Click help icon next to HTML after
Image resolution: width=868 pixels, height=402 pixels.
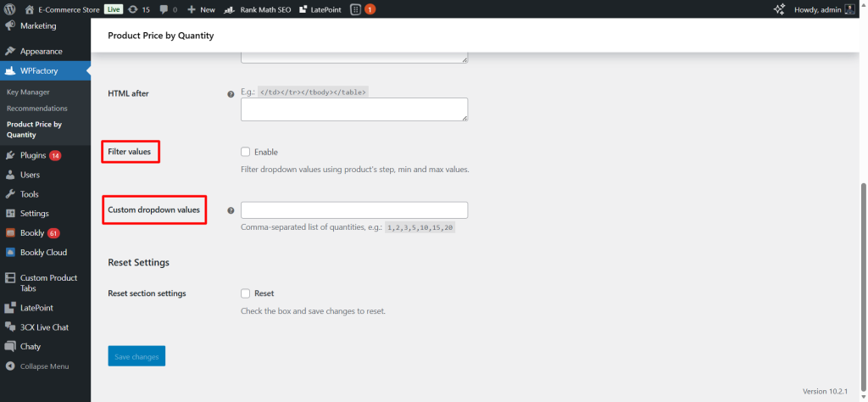click(x=231, y=94)
